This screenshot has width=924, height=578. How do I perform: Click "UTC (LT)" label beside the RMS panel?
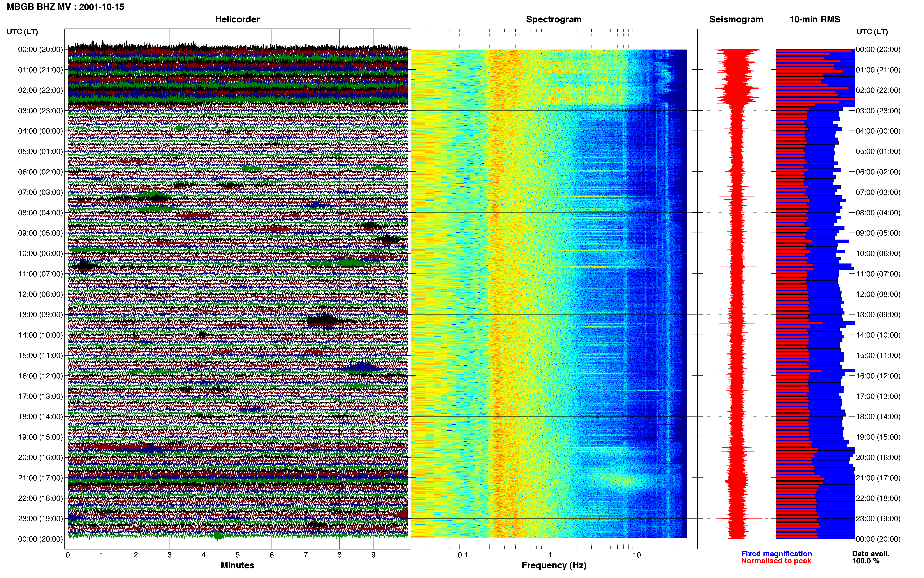(x=872, y=32)
